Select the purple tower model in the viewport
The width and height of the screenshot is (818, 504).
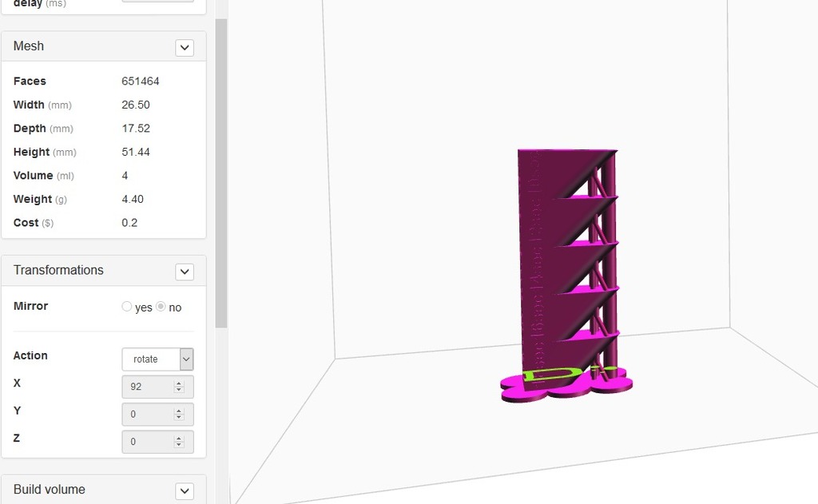point(567,256)
